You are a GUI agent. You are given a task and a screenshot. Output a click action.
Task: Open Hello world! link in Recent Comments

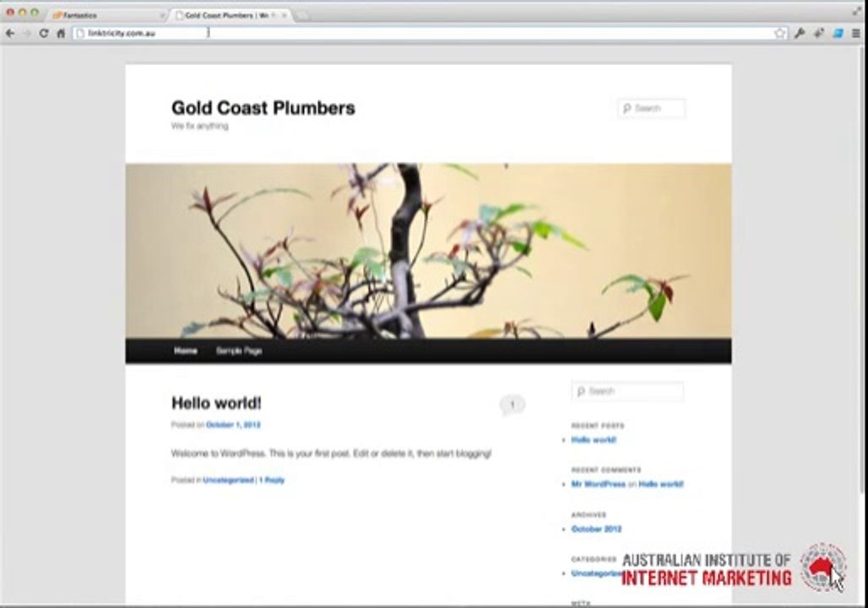click(x=661, y=484)
